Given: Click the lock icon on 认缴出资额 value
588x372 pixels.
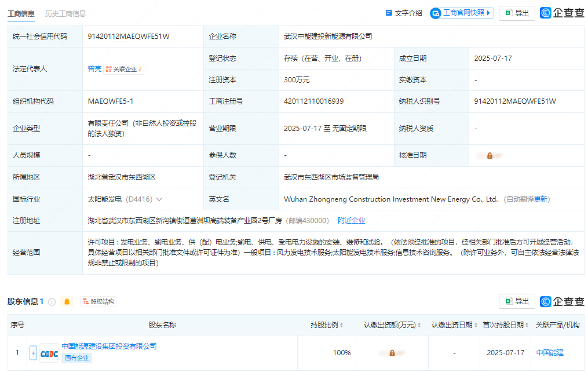Looking at the screenshot, I should [393, 352].
